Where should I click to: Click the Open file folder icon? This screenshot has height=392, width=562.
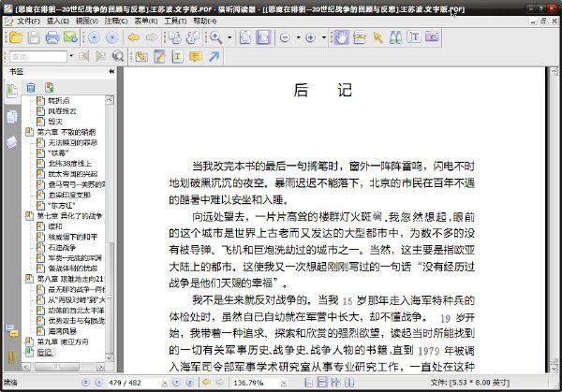point(16,37)
